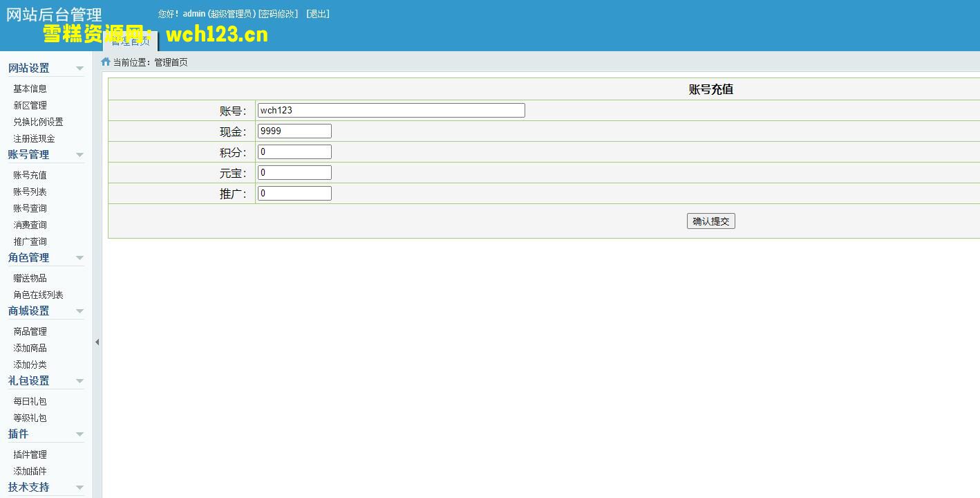Open 消费查询 page

click(x=30, y=225)
